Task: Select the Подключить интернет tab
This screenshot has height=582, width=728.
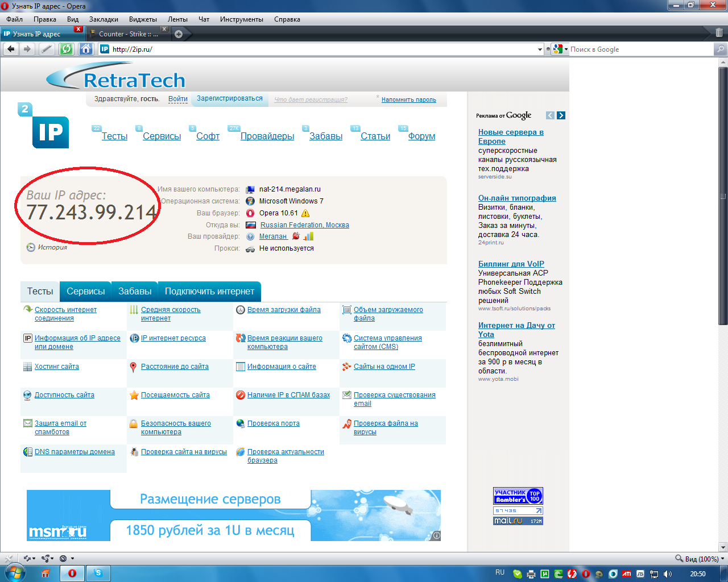Action: point(209,292)
